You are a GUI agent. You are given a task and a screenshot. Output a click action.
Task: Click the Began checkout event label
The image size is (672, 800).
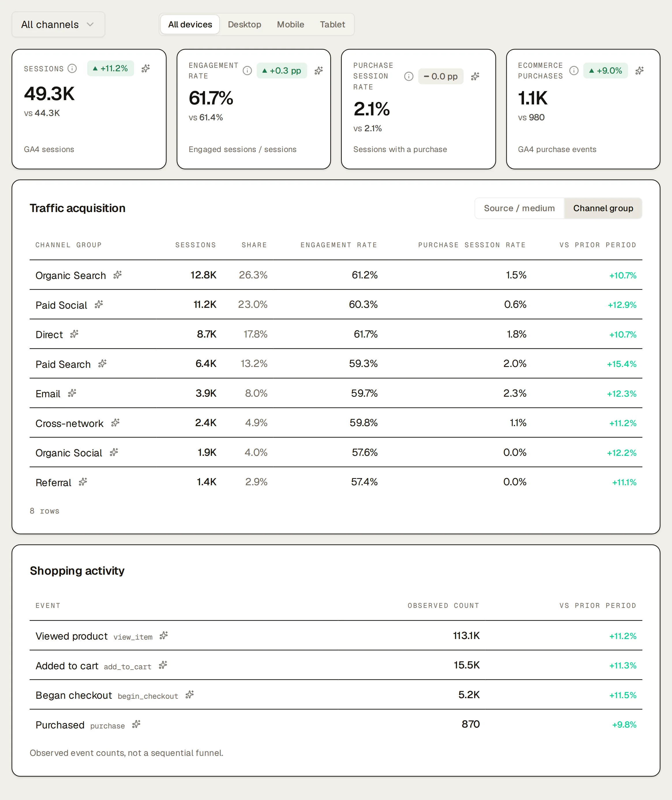(x=74, y=695)
